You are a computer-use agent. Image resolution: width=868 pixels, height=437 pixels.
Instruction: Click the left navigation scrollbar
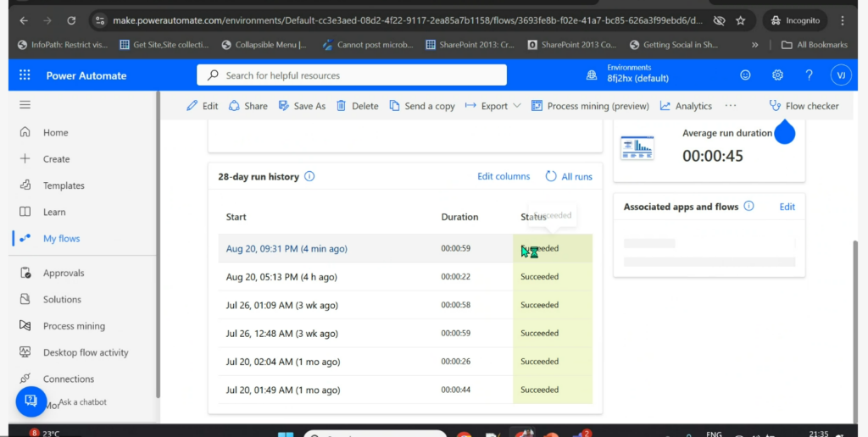pyautogui.click(x=158, y=246)
